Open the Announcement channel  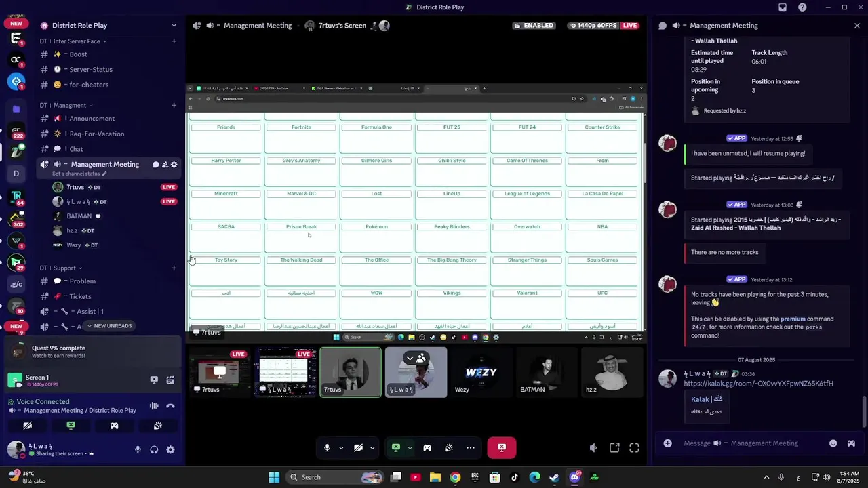click(108, 119)
